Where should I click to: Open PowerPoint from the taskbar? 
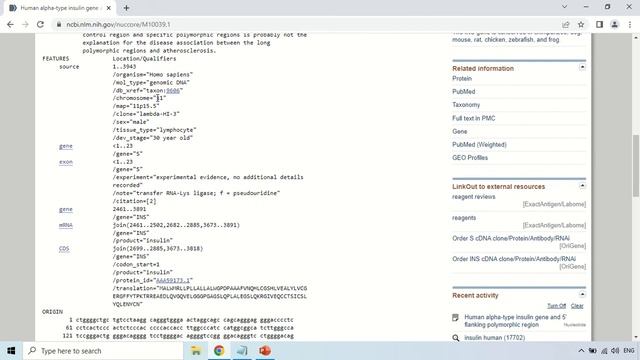point(265,351)
